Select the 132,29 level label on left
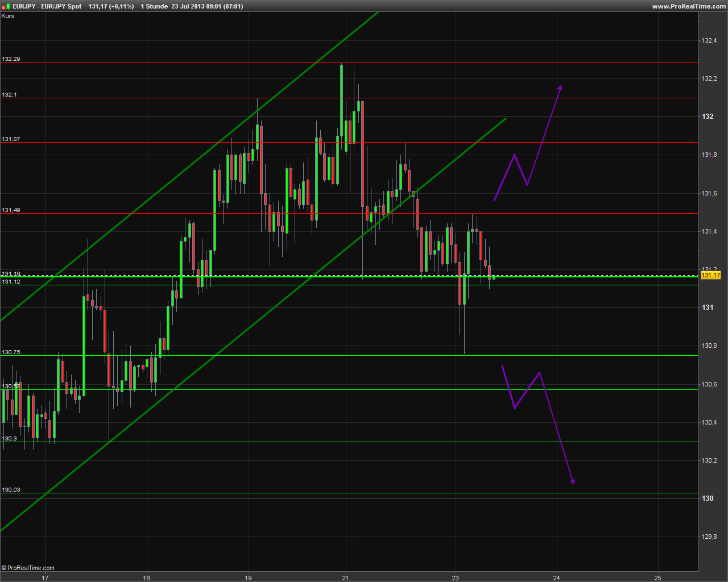This screenshot has width=728, height=582. pos(11,59)
